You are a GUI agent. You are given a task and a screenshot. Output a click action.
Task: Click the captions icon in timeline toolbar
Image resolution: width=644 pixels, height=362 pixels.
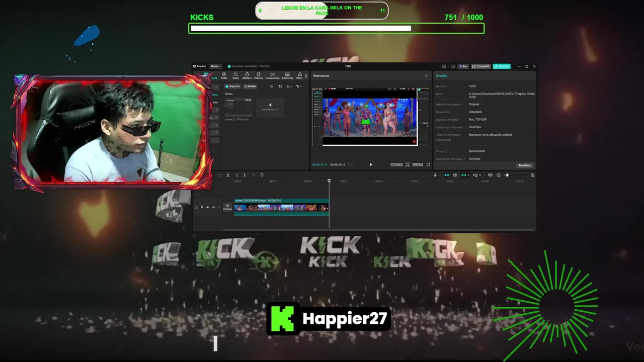[490, 175]
